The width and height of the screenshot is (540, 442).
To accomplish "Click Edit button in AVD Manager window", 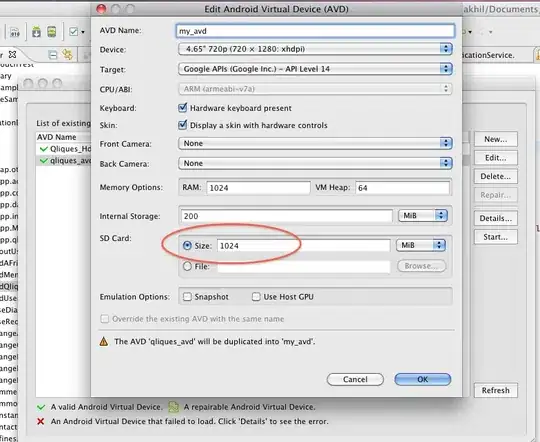I will coord(496,158).
